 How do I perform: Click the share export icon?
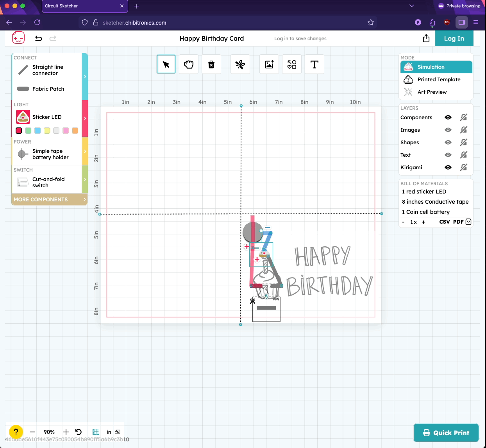click(x=426, y=38)
